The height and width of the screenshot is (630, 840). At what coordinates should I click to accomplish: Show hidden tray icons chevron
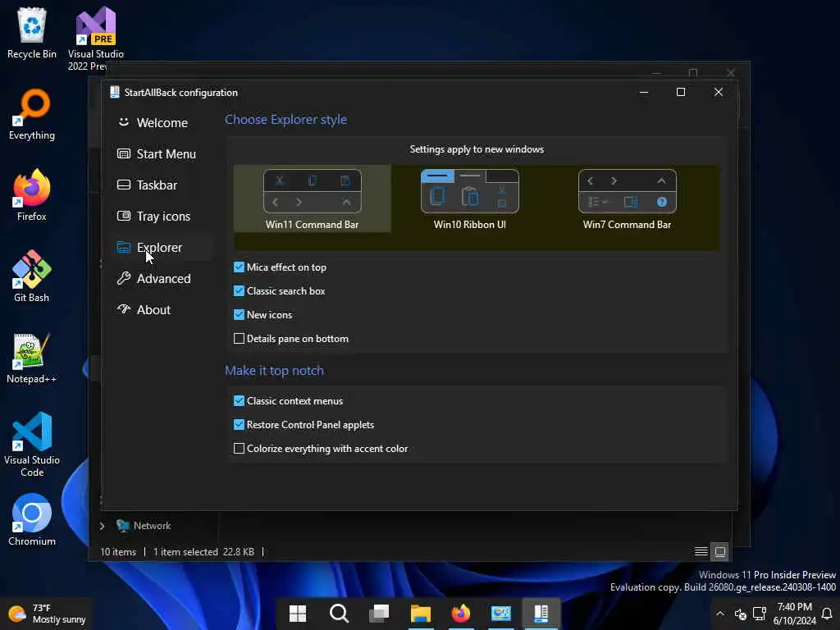click(720, 614)
